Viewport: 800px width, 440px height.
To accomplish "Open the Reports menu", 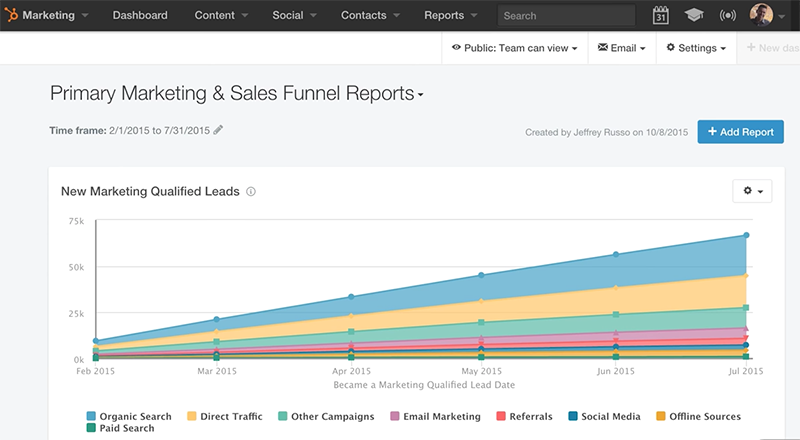I will (444, 16).
